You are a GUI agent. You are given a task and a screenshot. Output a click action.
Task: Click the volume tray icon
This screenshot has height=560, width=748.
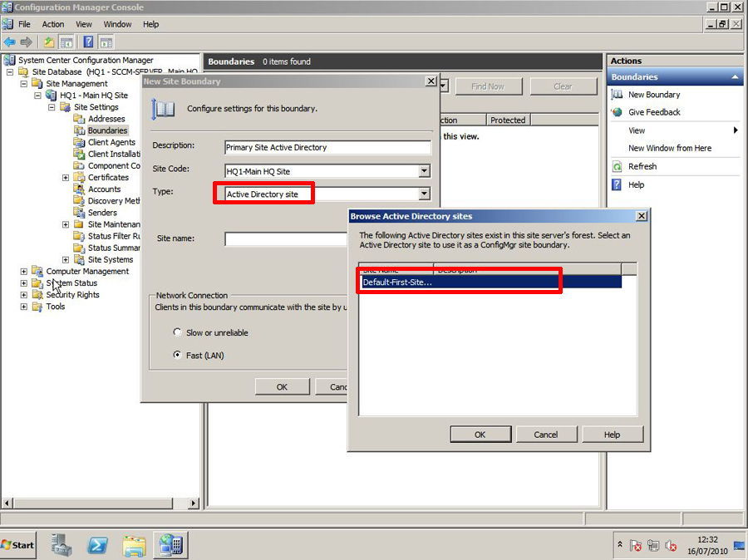click(x=671, y=545)
